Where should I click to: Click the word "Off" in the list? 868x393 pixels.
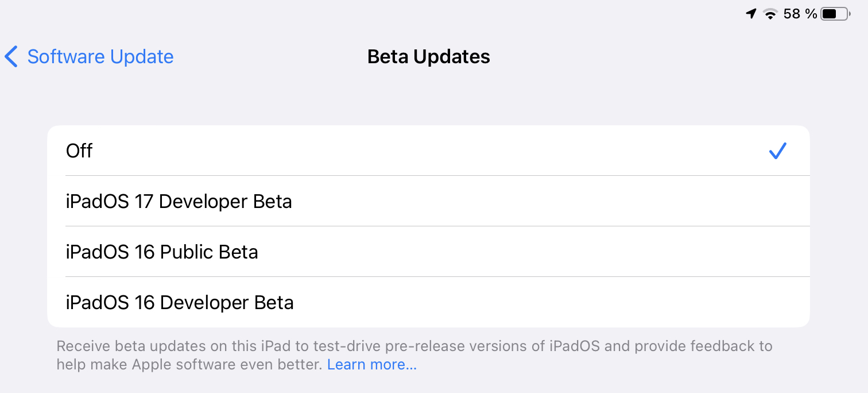[79, 151]
